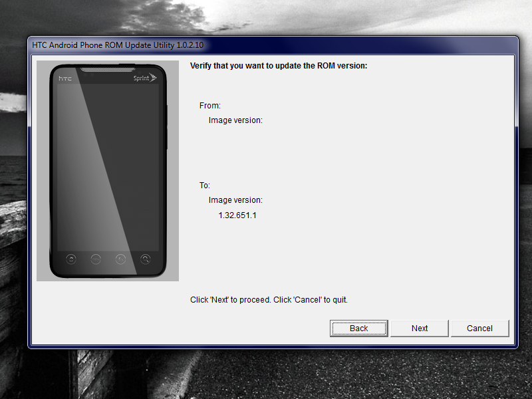Click the HTC Android Phone ROM Update Utility title bar
Screen dimensions: 532x399
coord(273,45)
